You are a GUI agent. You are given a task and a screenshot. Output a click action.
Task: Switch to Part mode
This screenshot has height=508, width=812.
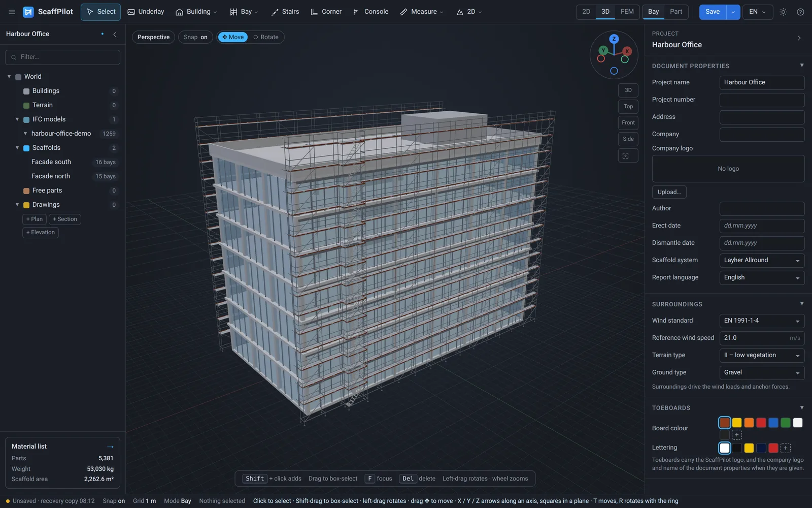[676, 12]
